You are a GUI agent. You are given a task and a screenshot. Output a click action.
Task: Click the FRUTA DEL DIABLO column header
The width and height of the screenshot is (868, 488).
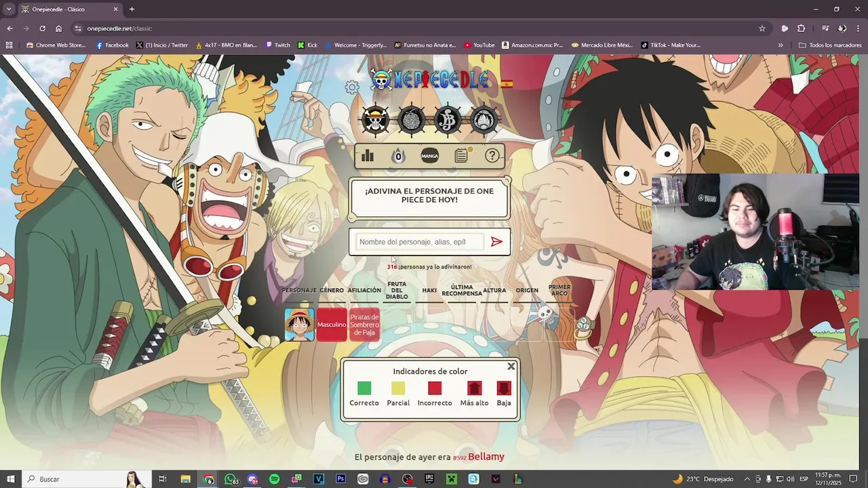[397, 290]
